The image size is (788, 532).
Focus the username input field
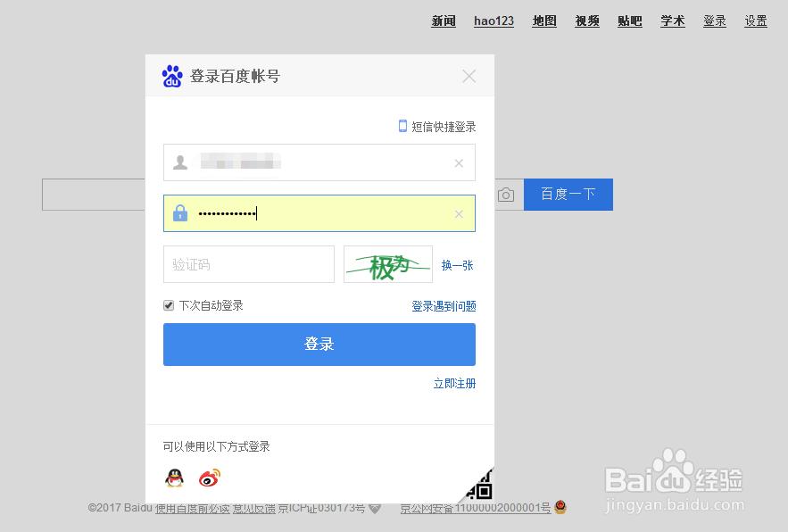tap(319, 162)
